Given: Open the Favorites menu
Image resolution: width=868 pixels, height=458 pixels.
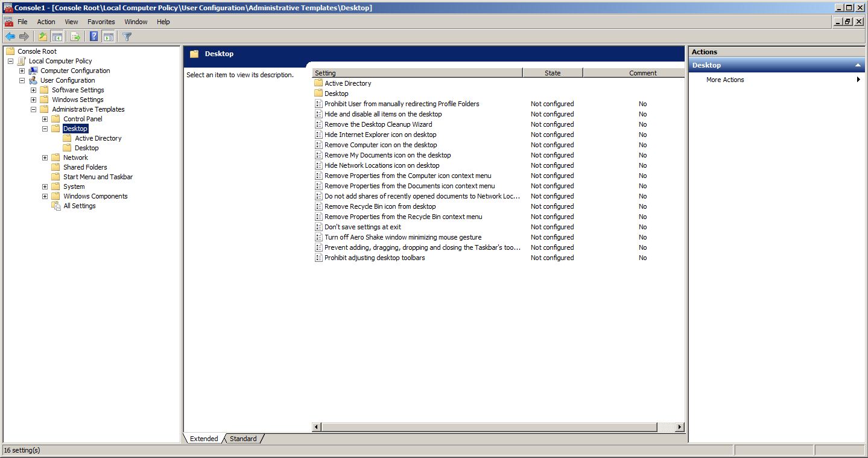Looking at the screenshot, I should coord(101,22).
